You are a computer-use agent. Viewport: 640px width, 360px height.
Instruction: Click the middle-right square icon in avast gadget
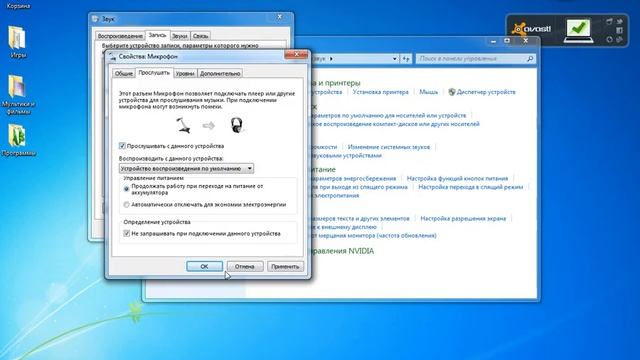[619, 30]
